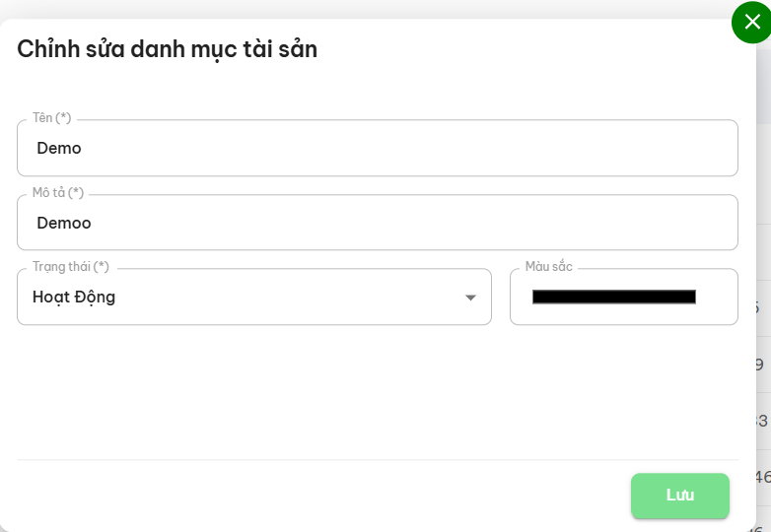Click empty space right of Demoo in Mô tả
The height and width of the screenshot is (532, 771).
(x=444, y=223)
